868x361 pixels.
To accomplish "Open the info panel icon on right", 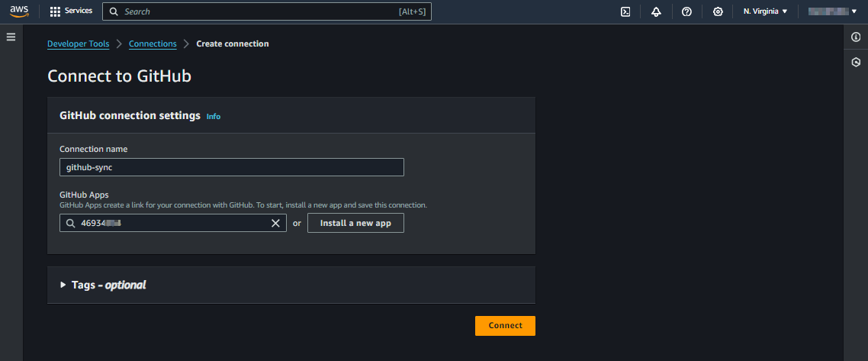I will coord(855,37).
